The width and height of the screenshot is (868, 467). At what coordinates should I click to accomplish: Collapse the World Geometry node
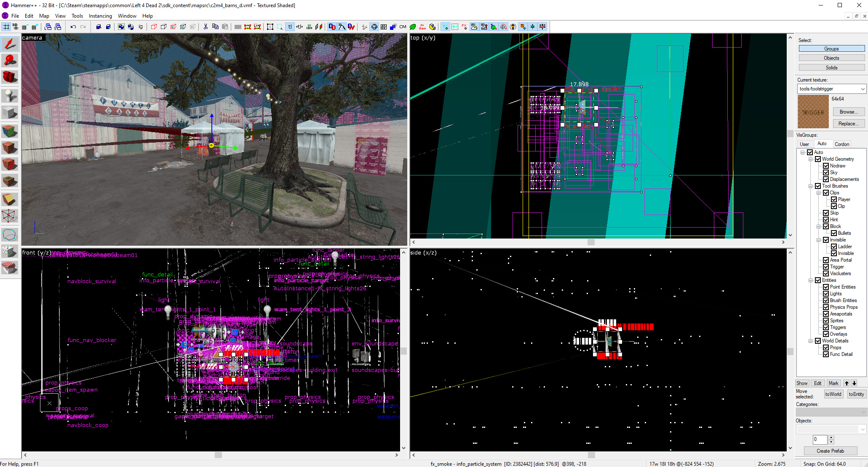pos(811,159)
